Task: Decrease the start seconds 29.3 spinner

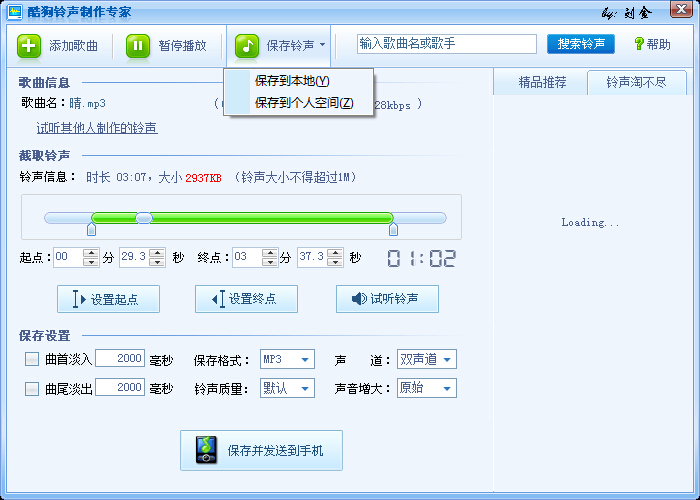Action: tap(157, 262)
